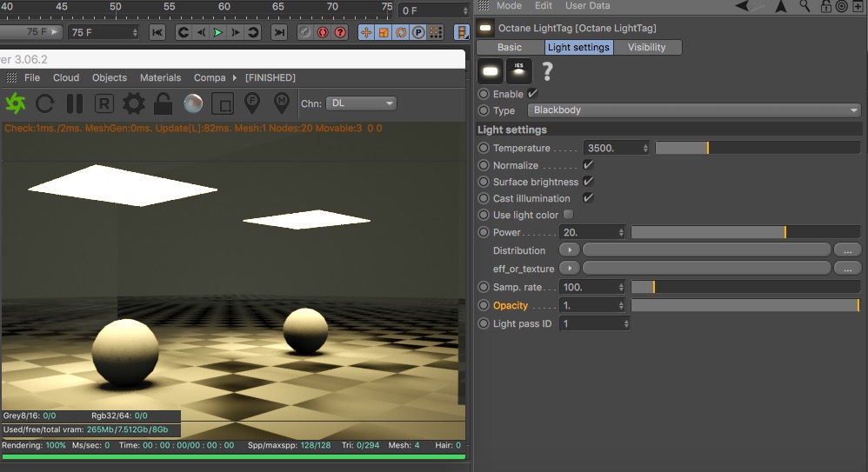This screenshot has height=472, width=868.
Task: Toggle the camera lock padlock icon
Action: pyautogui.click(x=163, y=103)
